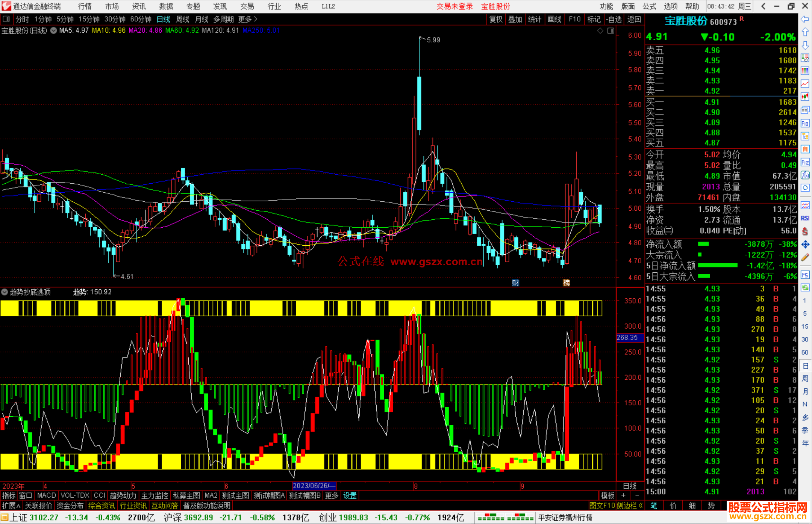Click the green refresh sidebar icon
812x524 pixels.
(805, 288)
